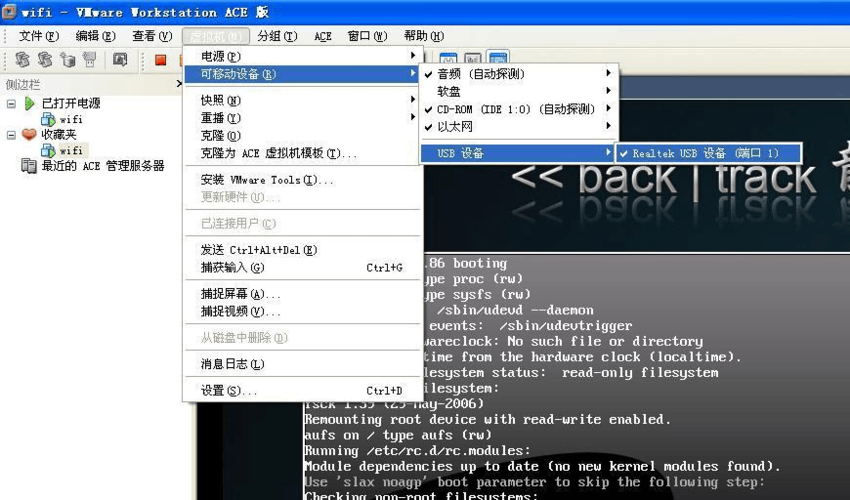
Task: Click VM icon of wifi under 收藏夹
Action: [x=48, y=150]
